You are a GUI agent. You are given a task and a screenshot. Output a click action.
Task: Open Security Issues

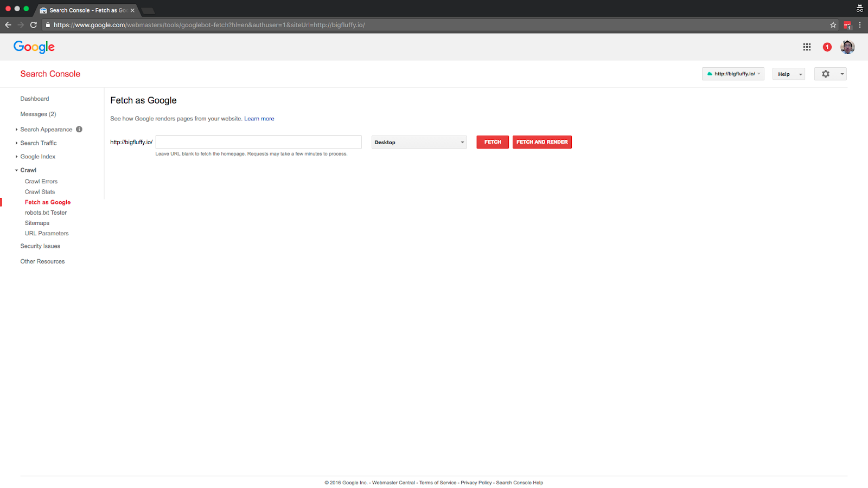[x=40, y=246]
